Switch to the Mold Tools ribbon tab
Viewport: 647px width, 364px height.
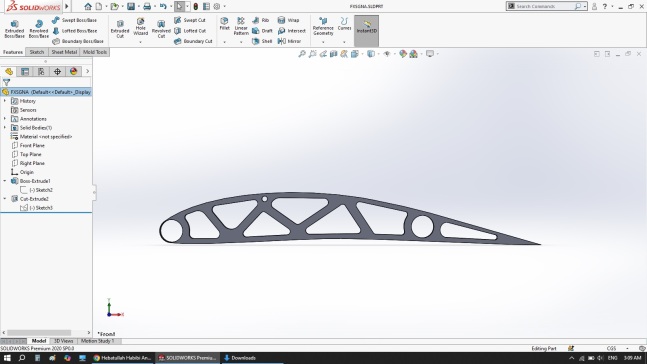(95, 52)
